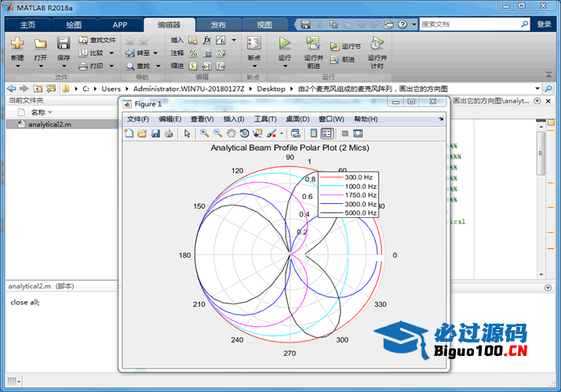Click the up-one-level folder icon

pyautogui.click(x=38, y=89)
